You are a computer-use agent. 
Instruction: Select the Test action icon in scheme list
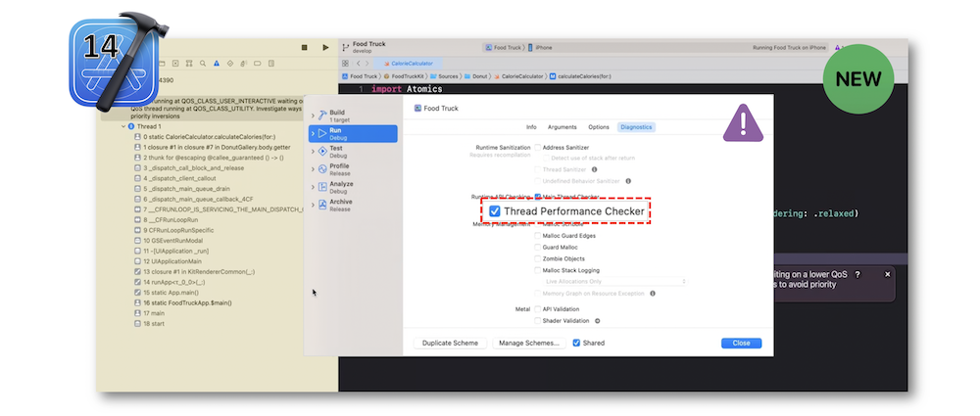pyautogui.click(x=322, y=151)
